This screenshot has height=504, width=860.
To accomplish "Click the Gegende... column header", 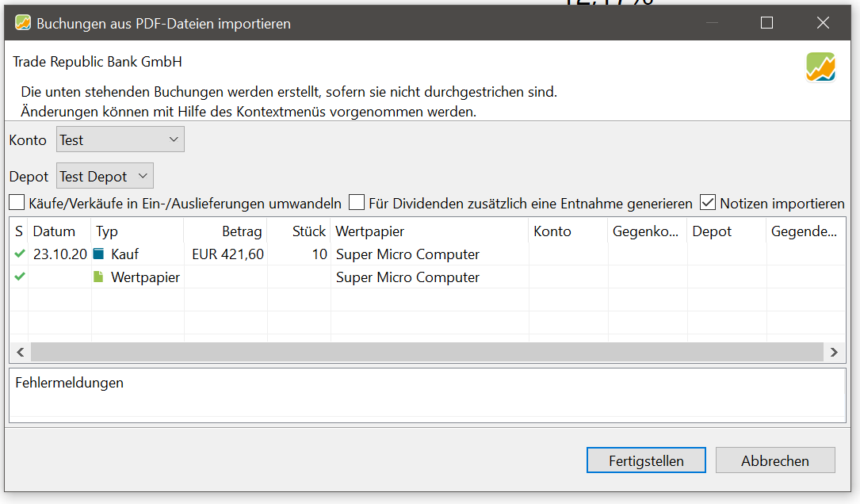I will click(805, 231).
